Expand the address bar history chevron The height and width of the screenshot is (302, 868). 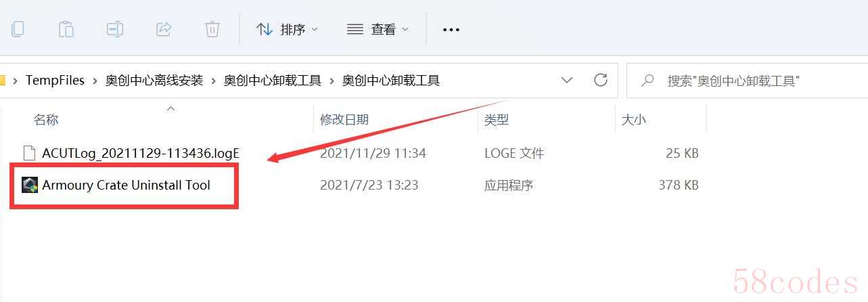pos(567,81)
